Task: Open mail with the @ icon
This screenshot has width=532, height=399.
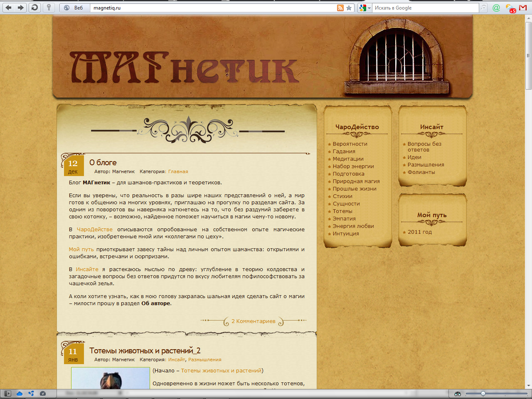Action: [x=496, y=7]
